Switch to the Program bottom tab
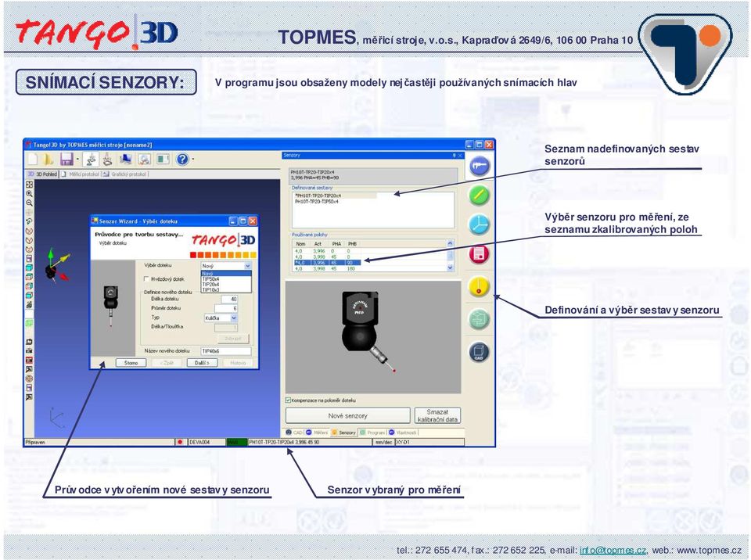The image size is (751, 560). pyautogui.click(x=372, y=432)
